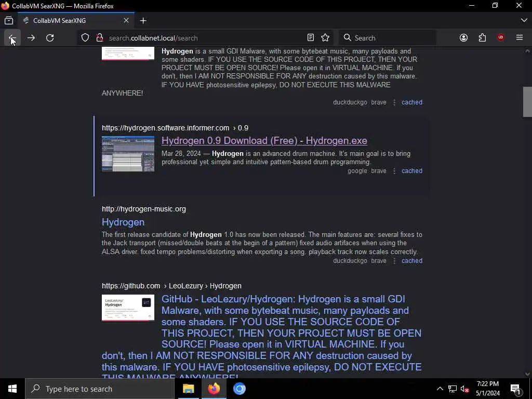Focus the Firefox Search box

(x=388, y=37)
